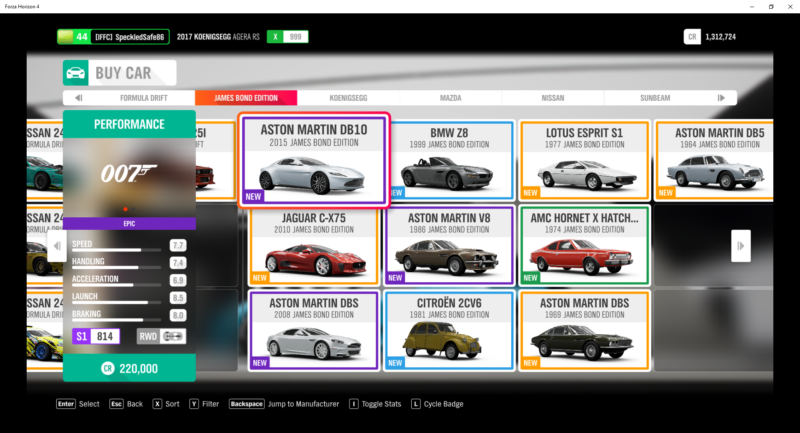Select the Lotus Esprit S1 card
This screenshot has width=800, height=433.
584,160
